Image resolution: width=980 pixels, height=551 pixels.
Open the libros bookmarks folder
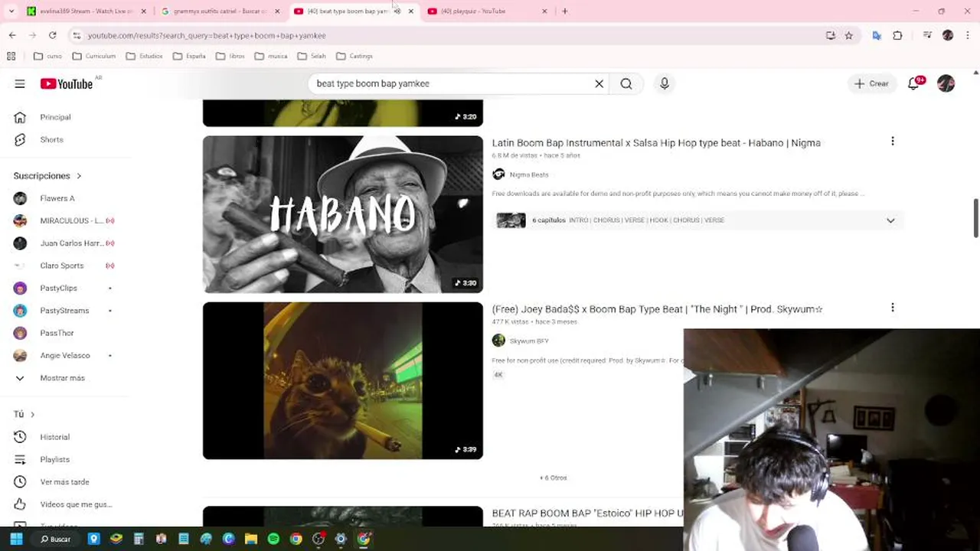230,56
